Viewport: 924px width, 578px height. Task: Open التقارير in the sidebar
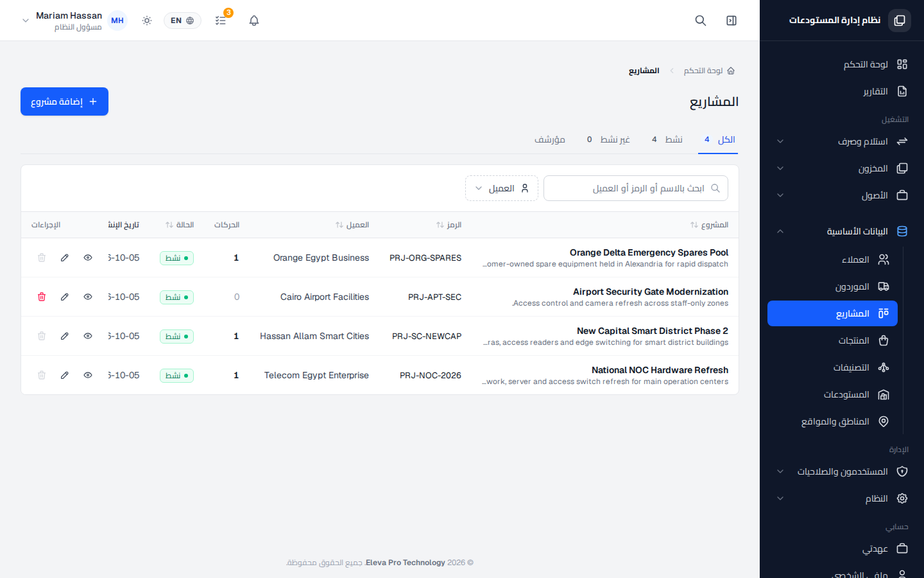point(842,91)
